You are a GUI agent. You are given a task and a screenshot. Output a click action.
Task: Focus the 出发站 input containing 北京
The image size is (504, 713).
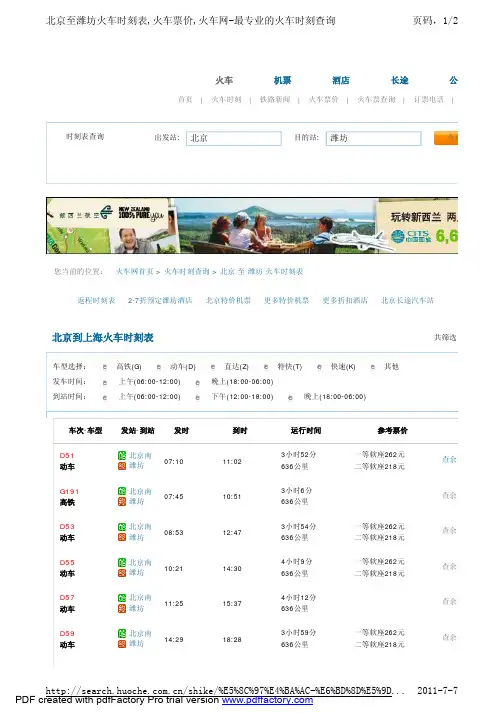234,138
